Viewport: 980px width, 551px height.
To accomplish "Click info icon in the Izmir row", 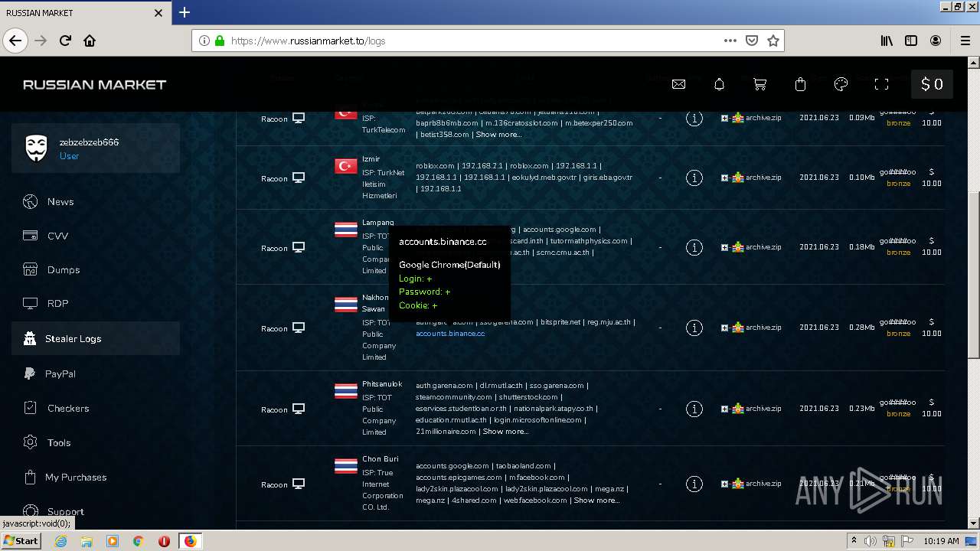I will (x=694, y=178).
